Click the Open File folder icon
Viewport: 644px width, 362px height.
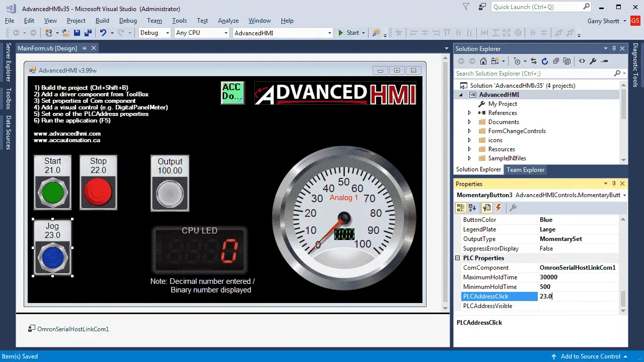[66, 33]
